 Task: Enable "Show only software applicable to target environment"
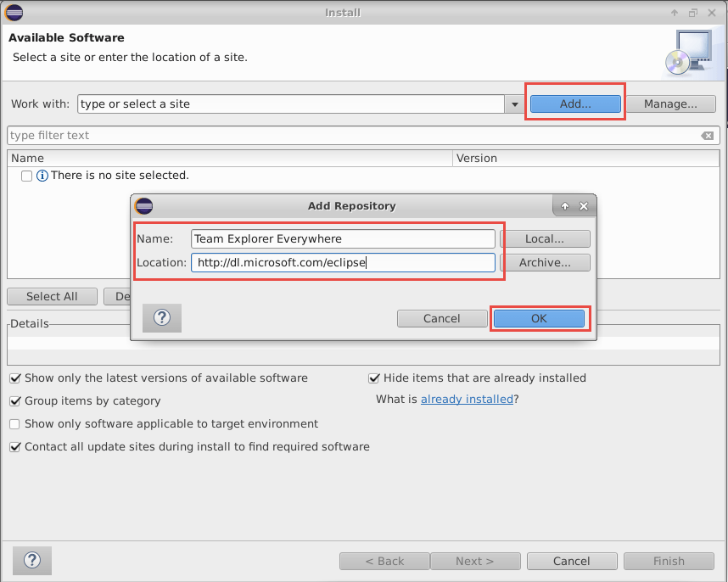[x=14, y=423]
